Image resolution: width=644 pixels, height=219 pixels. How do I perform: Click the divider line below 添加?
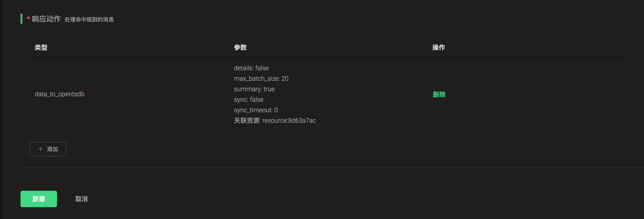coord(325,168)
